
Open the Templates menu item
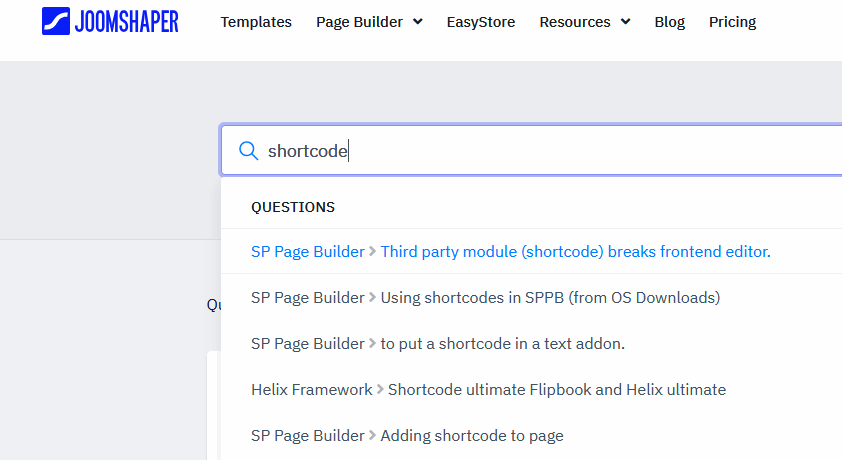[256, 22]
